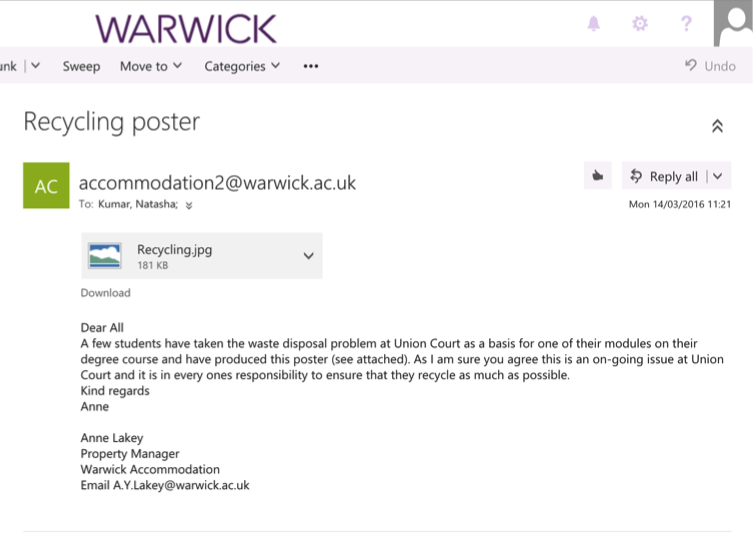
Task: Click the Warwick logo
Action: click(x=186, y=27)
